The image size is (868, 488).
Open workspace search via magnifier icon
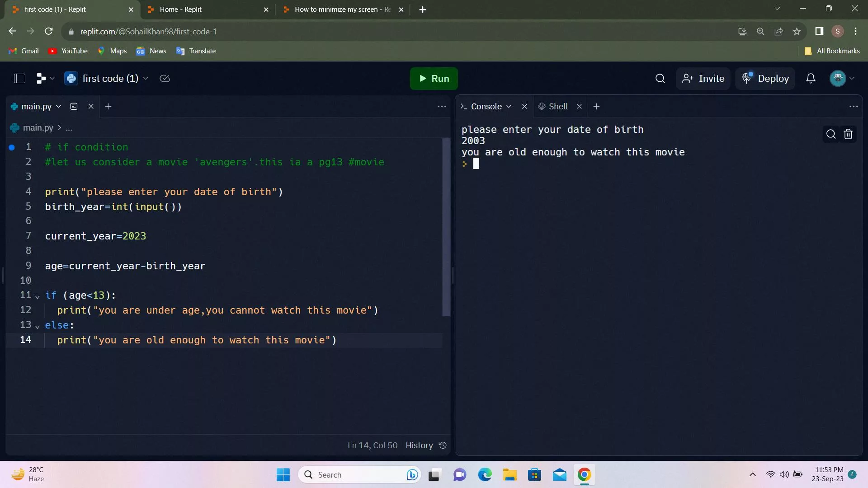point(660,78)
